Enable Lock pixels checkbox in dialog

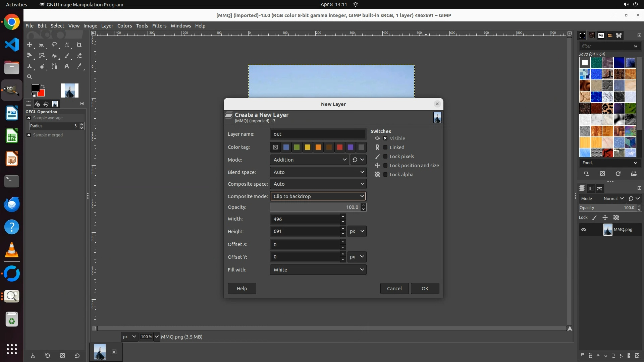click(385, 157)
